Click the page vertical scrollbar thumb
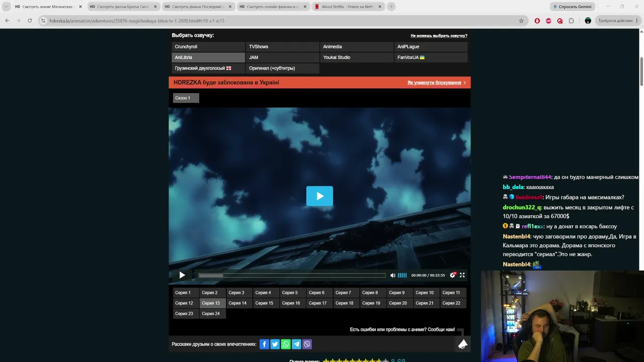 [x=641, y=71]
